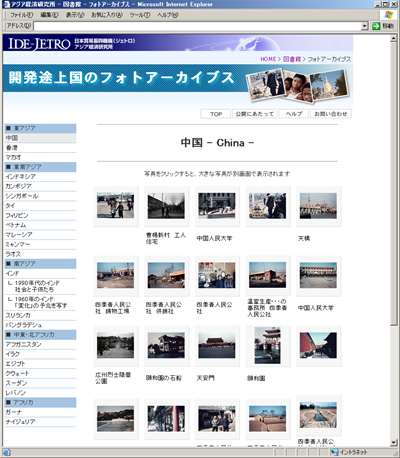Click the vertical scrollbar down arrow
Image resolution: width=400 pixels, height=458 pixels.
[x=394, y=443]
